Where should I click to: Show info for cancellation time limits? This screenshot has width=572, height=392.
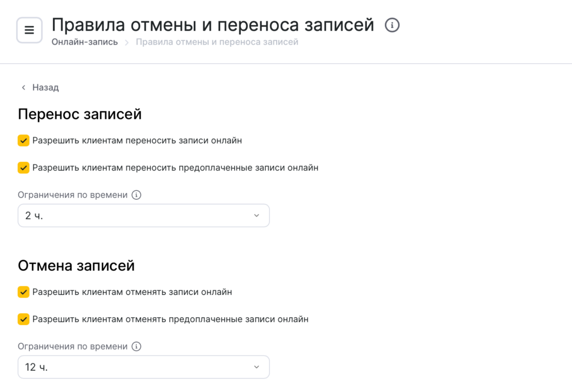[136, 347]
